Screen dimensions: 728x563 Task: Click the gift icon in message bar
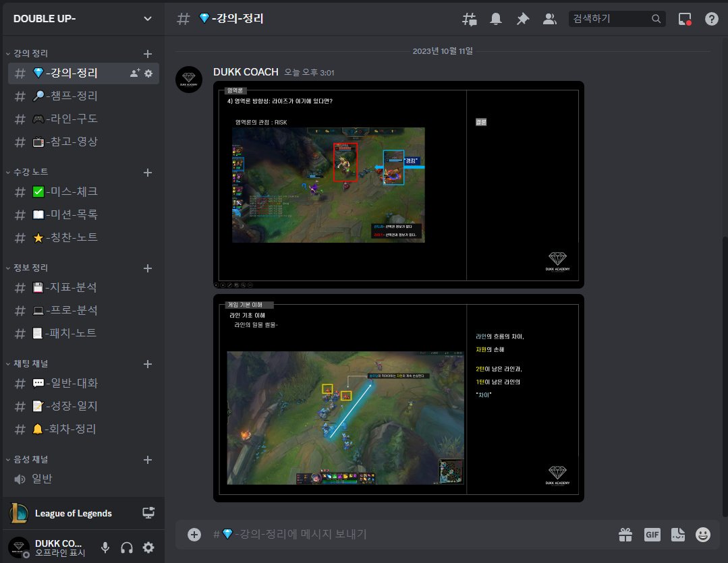tap(625, 535)
